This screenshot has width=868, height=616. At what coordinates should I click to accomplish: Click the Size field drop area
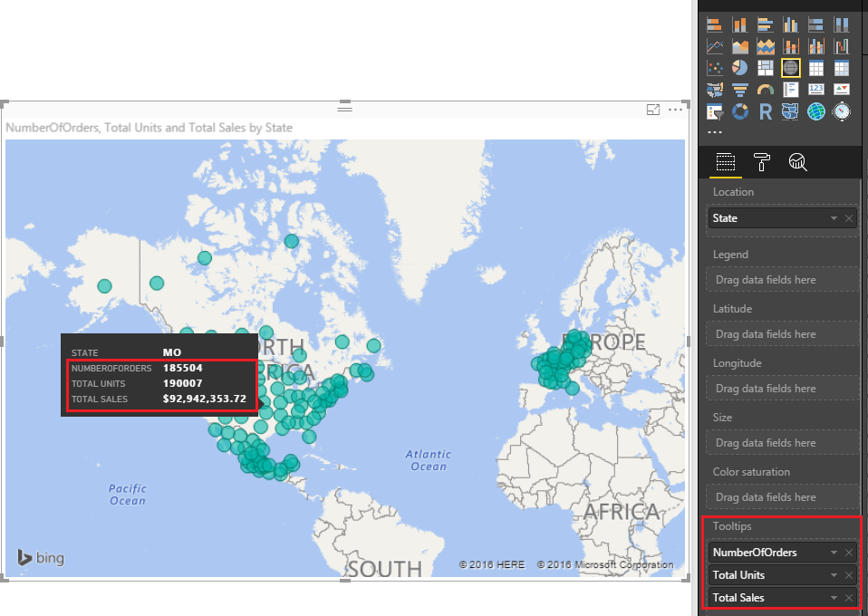[x=782, y=443]
